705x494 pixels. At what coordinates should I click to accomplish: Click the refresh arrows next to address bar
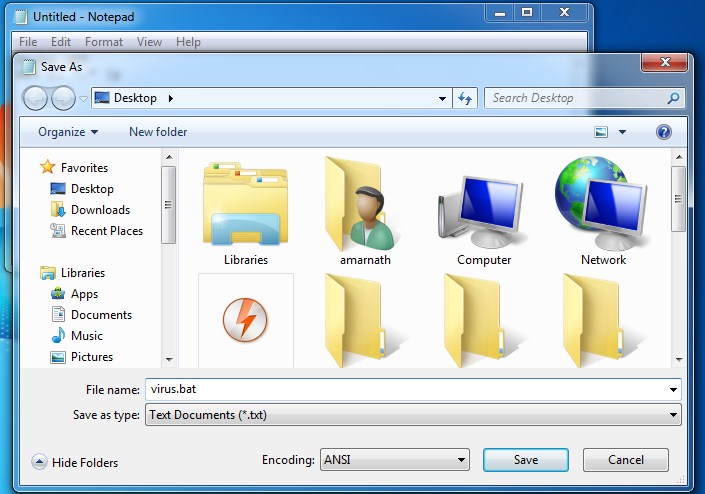[465, 98]
